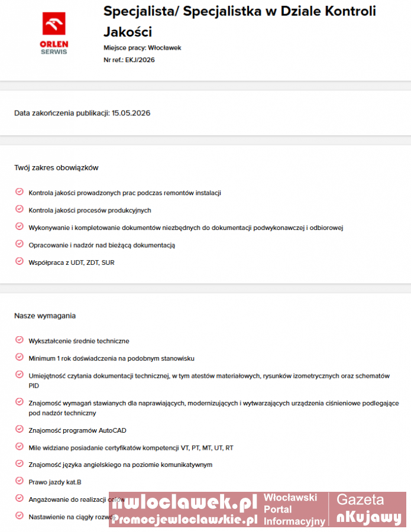Screen dimensions: 411x532
Task: Click the checkmark icon next to Wykształcenie średnie techniczne
Action: [18, 340]
